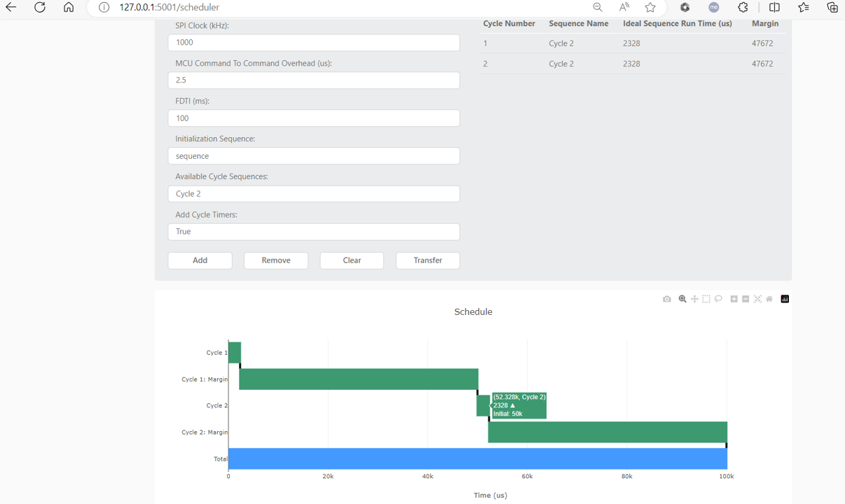Choose the lasso select tool
The width and height of the screenshot is (845, 504).
click(718, 299)
